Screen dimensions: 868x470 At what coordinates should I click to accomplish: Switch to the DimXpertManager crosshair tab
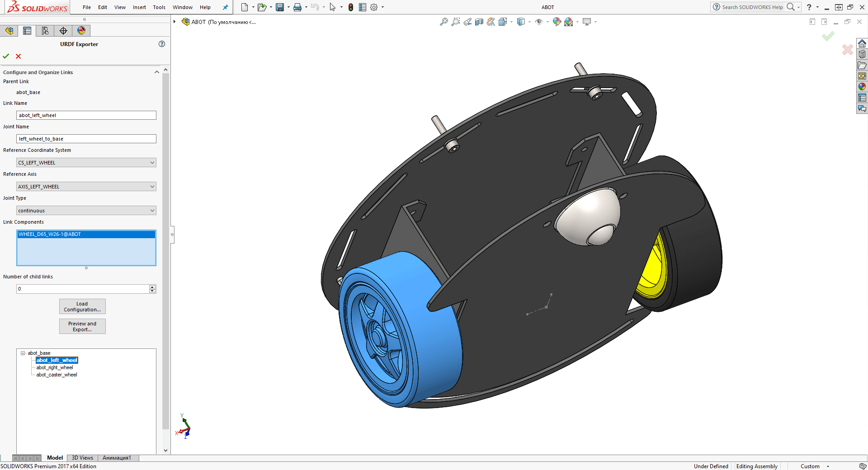pos(63,31)
